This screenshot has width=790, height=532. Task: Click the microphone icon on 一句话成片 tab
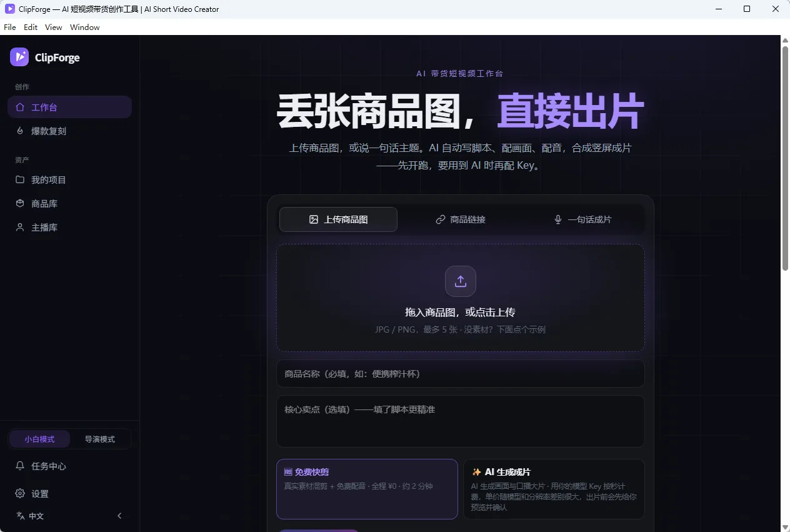click(x=558, y=219)
